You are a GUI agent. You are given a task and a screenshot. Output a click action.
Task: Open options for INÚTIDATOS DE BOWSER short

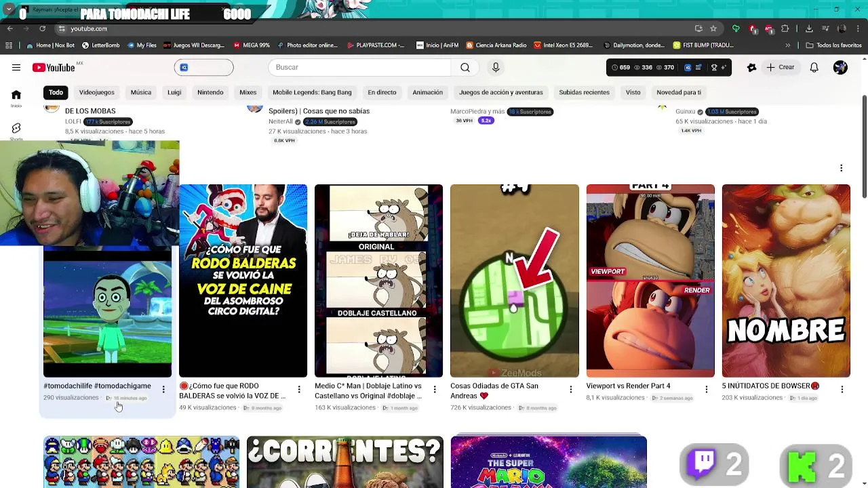click(x=842, y=389)
